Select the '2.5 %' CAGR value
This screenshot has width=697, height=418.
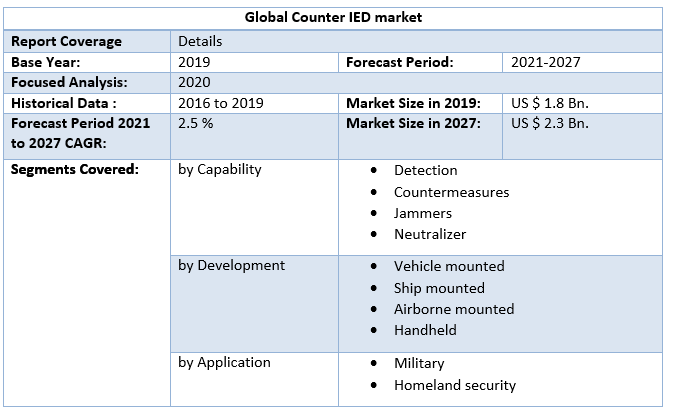pos(196,124)
